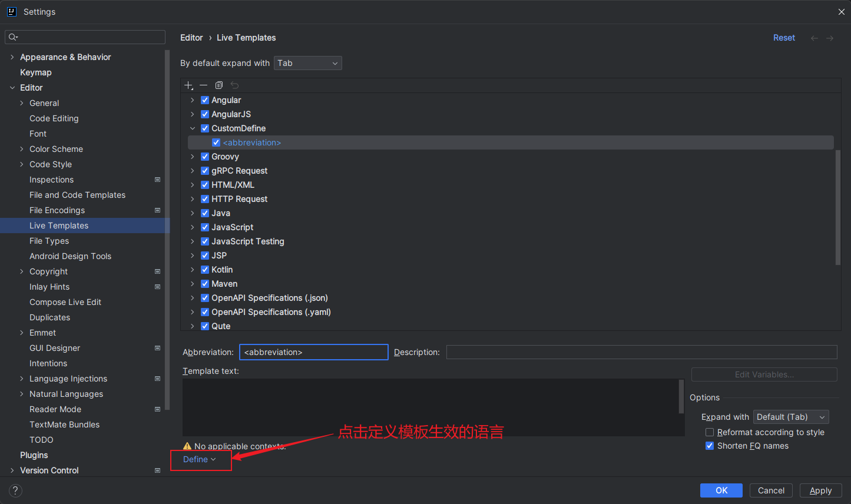The width and height of the screenshot is (851, 504).
Task: Enable Reformat according to style
Action: pyautogui.click(x=710, y=432)
